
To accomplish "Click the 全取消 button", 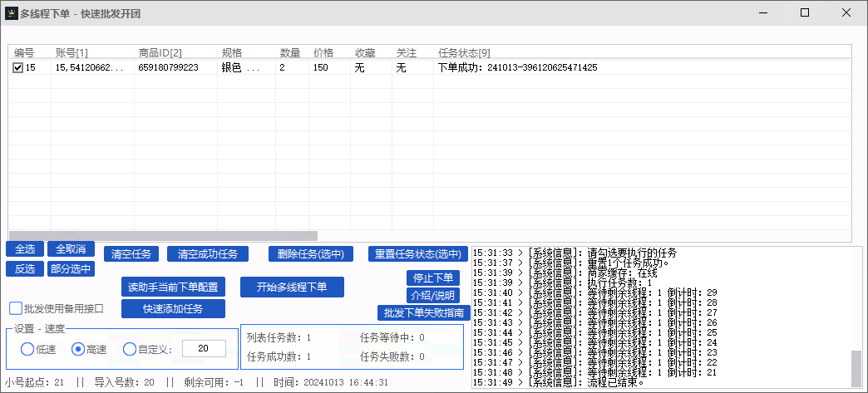I will [x=71, y=249].
